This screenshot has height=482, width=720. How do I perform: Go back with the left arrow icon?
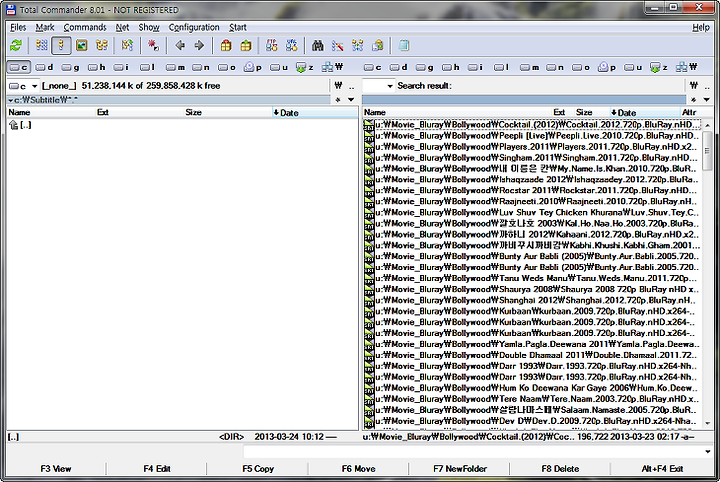coord(180,45)
